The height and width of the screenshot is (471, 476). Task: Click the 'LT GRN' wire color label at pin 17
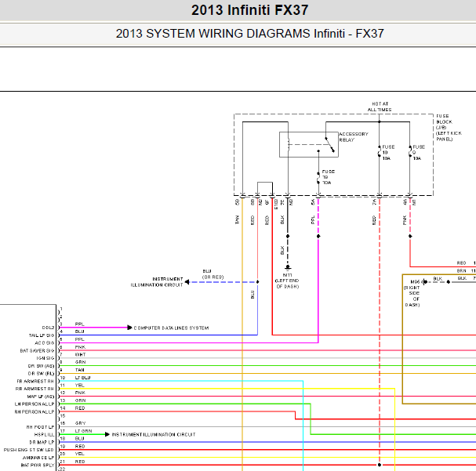click(x=83, y=431)
